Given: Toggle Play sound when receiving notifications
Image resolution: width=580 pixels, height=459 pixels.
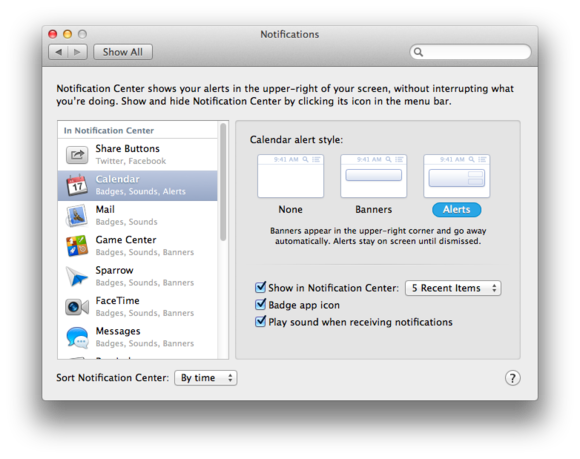Looking at the screenshot, I should (x=260, y=321).
